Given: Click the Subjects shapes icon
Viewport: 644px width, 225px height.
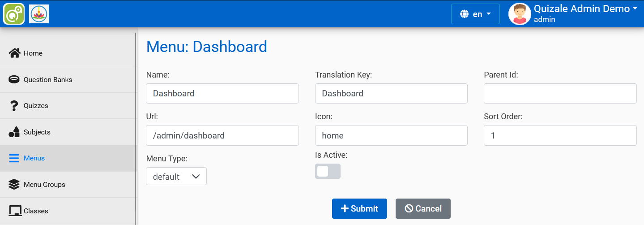Looking at the screenshot, I should pos(14,132).
